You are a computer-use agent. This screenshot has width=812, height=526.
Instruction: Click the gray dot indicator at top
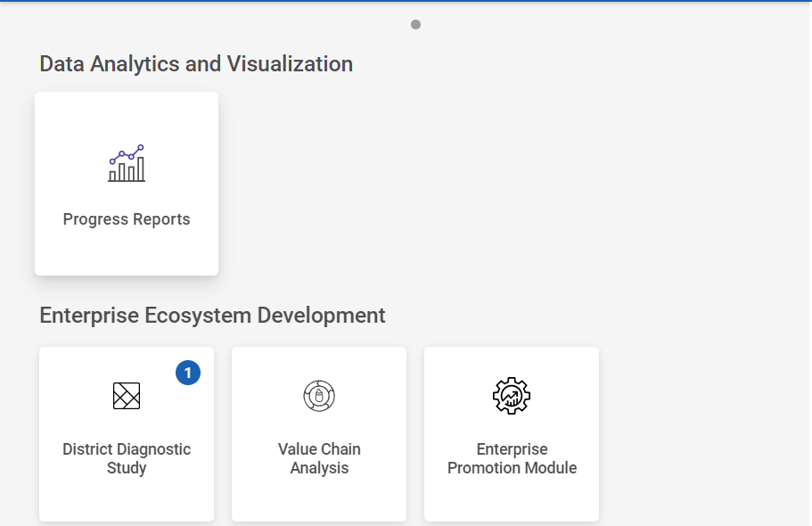click(415, 25)
